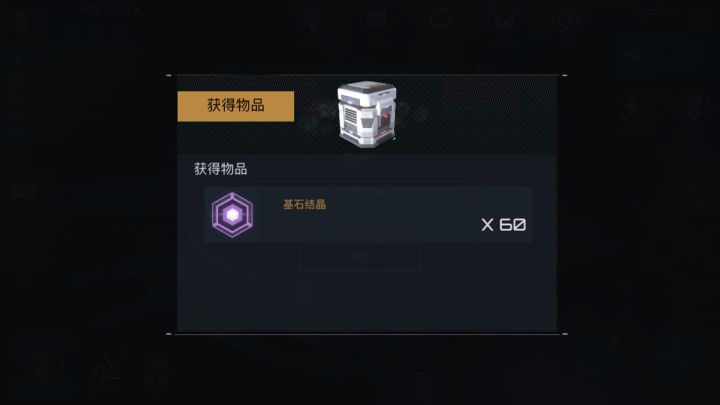Image resolution: width=720 pixels, height=405 pixels.
Task: Select the 基石结晶 reward row background
Action: [368, 214]
